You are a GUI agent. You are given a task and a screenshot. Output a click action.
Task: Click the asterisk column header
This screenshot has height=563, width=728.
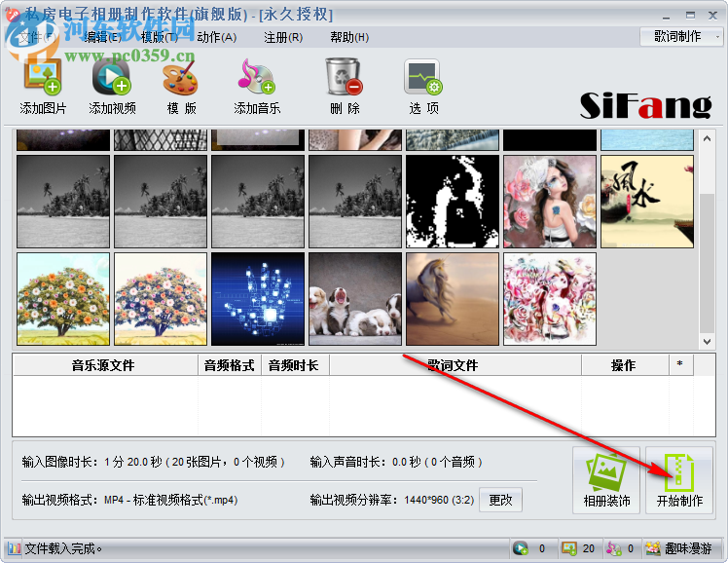coord(680,365)
